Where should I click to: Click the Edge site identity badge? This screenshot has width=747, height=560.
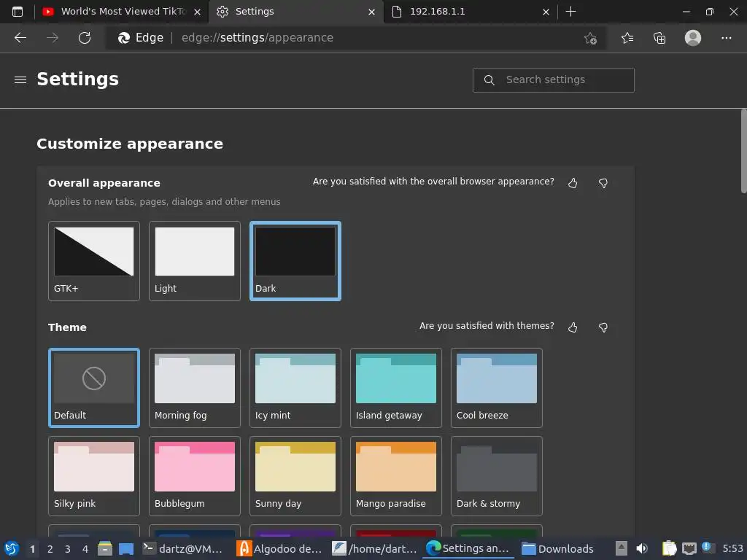[141, 38]
